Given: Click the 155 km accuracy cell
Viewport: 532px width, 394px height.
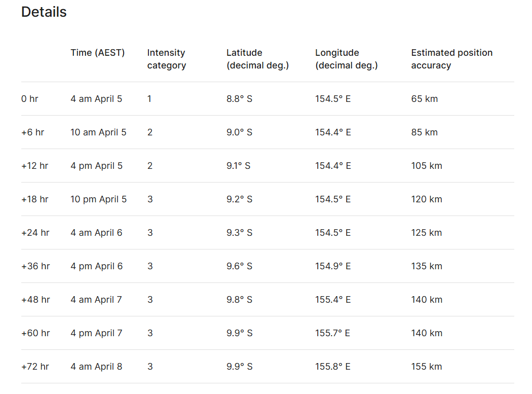Looking at the screenshot, I should click(x=426, y=367).
